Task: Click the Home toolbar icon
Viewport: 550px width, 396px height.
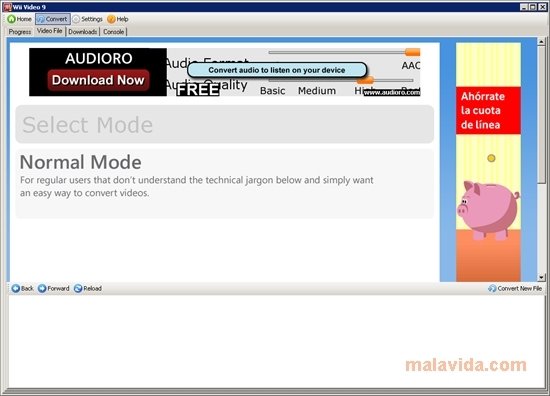Action: [x=12, y=19]
